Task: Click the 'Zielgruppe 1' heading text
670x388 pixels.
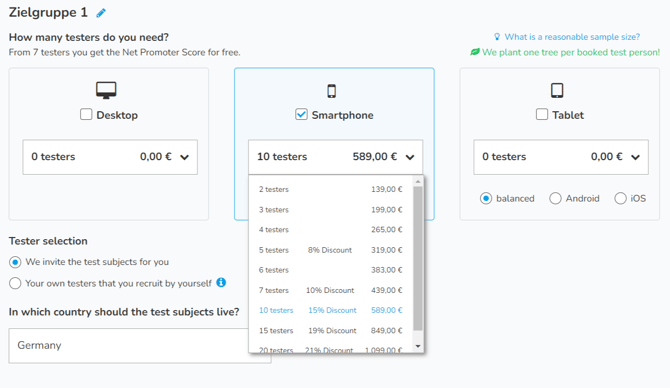Action: pyautogui.click(x=48, y=12)
